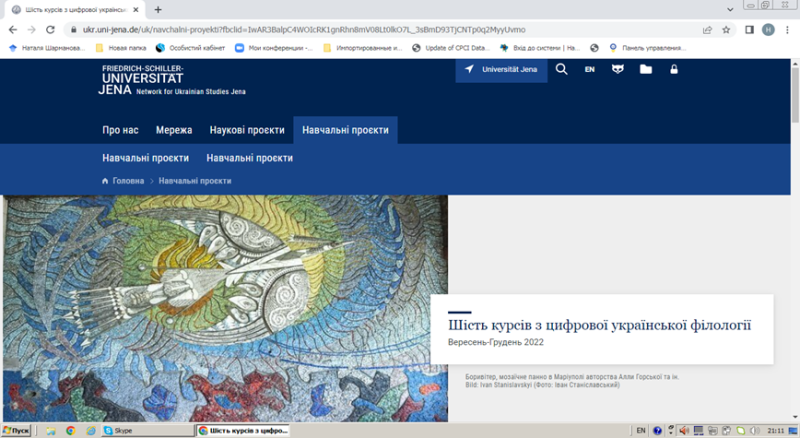
Task: Close the Шість курсів tab
Action: 136,10
